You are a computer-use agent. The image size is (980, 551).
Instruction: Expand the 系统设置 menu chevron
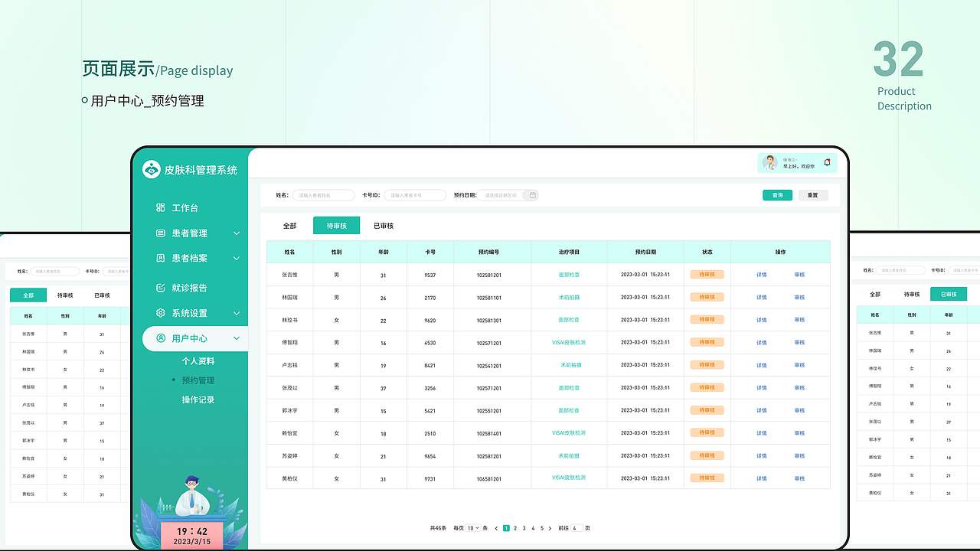[x=237, y=313]
